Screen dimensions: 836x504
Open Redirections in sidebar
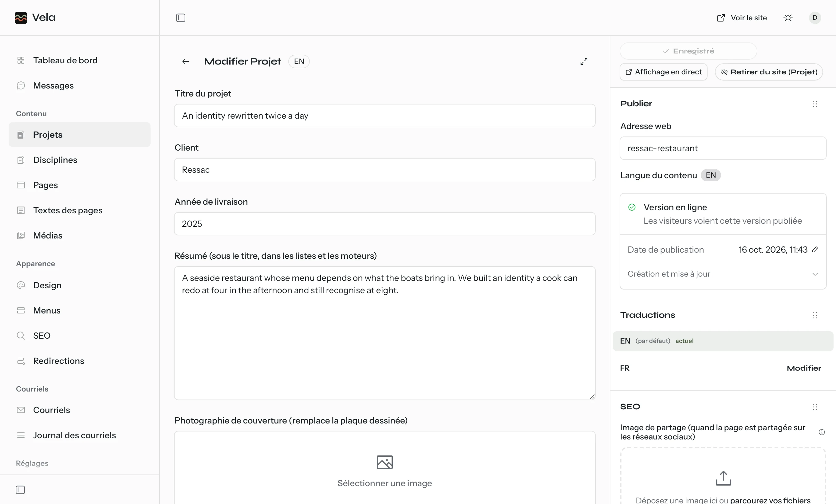click(x=79, y=361)
